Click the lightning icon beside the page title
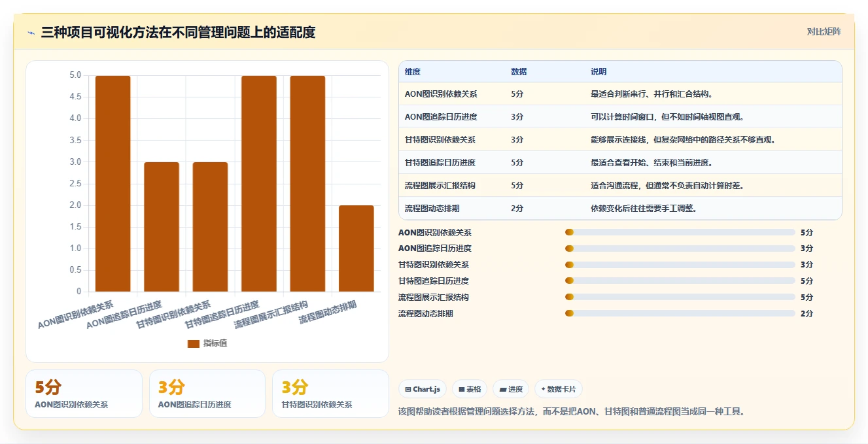This screenshot has height=444, width=868. click(31, 33)
